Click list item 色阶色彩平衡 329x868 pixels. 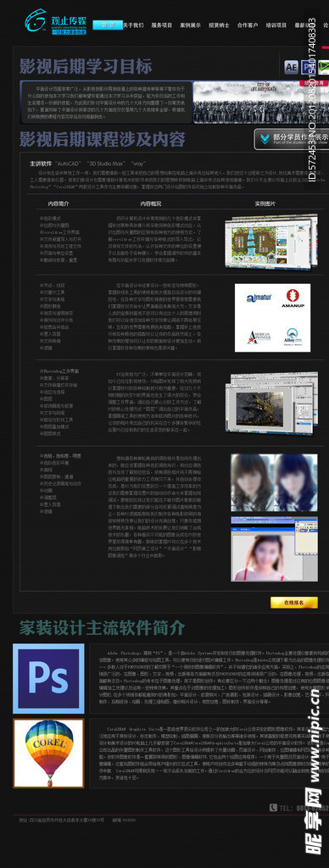[x=54, y=463]
